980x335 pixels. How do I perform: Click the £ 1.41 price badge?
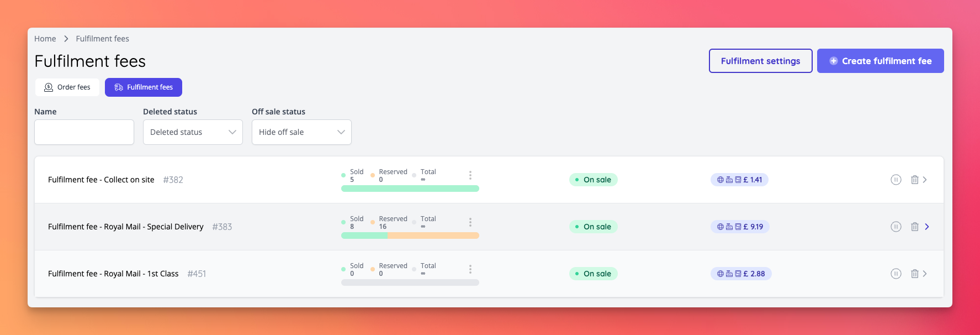coord(739,180)
